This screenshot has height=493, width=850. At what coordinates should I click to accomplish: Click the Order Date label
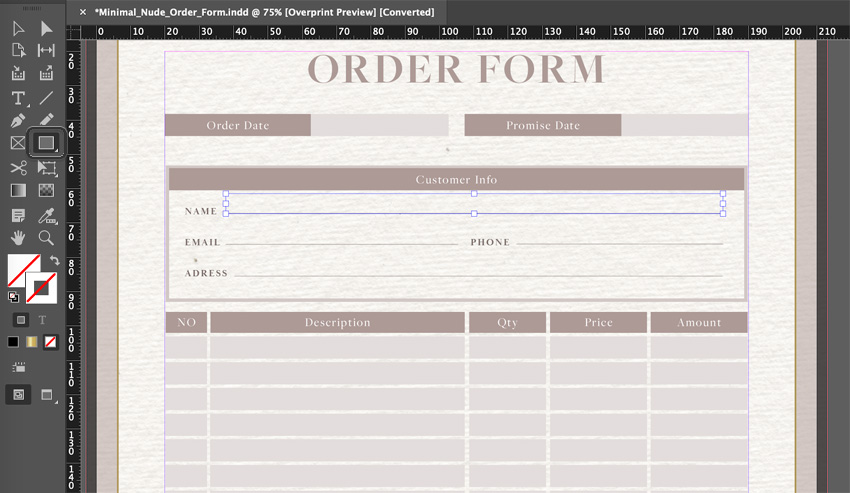(238, 125)
